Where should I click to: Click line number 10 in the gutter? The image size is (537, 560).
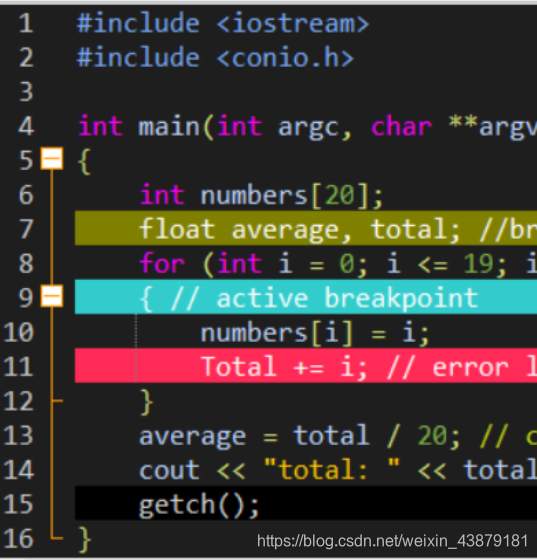pos(19,333)
